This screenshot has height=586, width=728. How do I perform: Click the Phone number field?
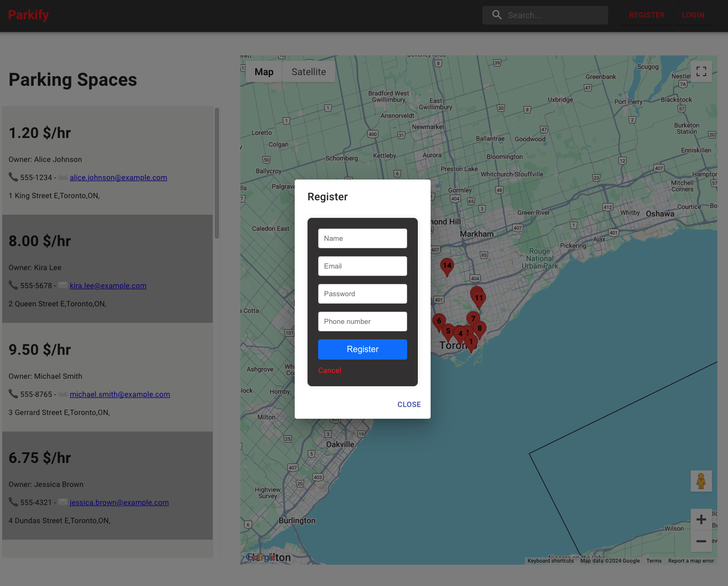click(362, 322)
